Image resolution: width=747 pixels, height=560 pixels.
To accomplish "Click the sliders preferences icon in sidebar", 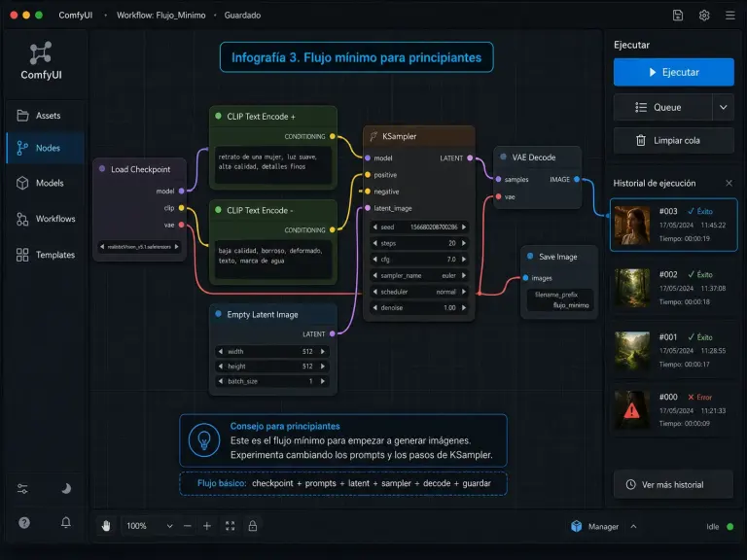I will click(x=22, y=489).
